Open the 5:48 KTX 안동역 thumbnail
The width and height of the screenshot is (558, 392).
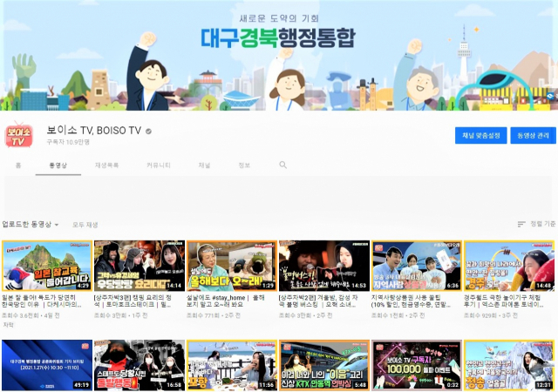coord(324,365)
